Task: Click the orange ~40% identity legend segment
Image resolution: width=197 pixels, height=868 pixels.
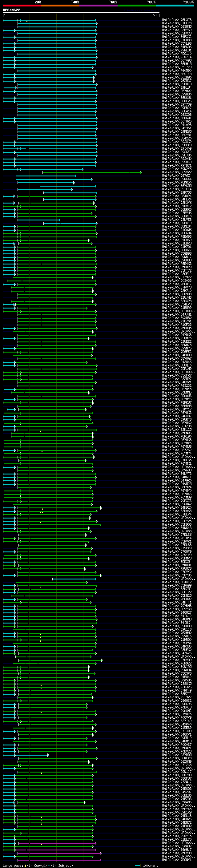Action: pos(61,6)
